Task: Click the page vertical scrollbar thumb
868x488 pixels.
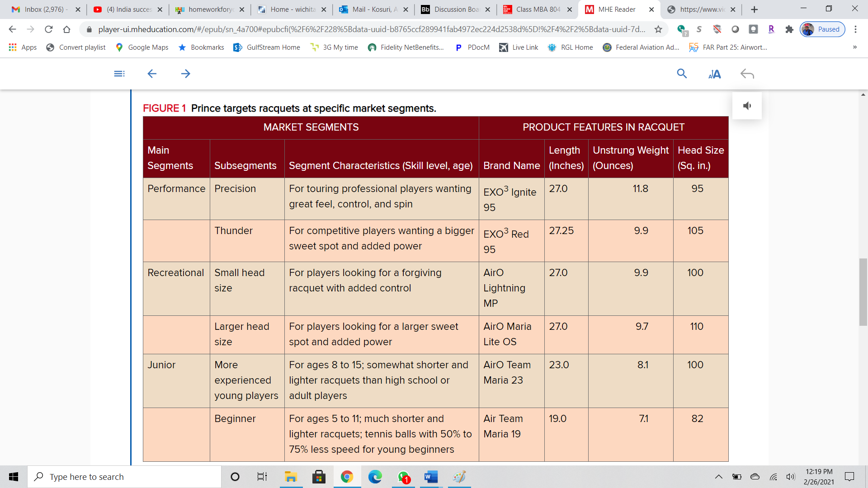Action: [x=863, y=291]
